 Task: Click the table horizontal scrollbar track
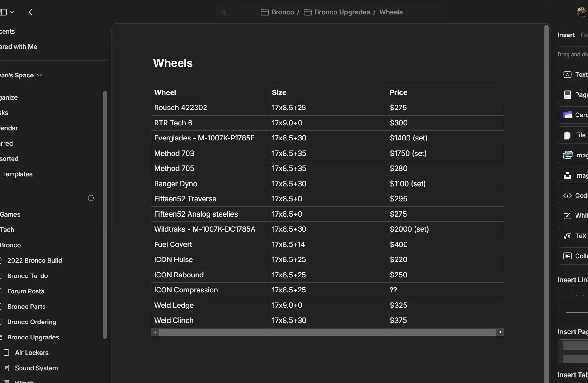coord(328,332)
